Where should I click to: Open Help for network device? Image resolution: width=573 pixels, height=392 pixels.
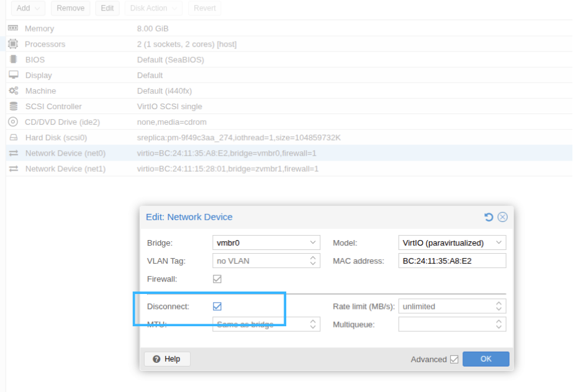click(167, 359)
